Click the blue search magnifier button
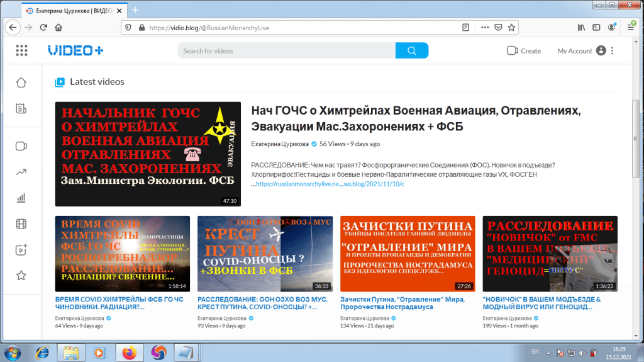 412,51
